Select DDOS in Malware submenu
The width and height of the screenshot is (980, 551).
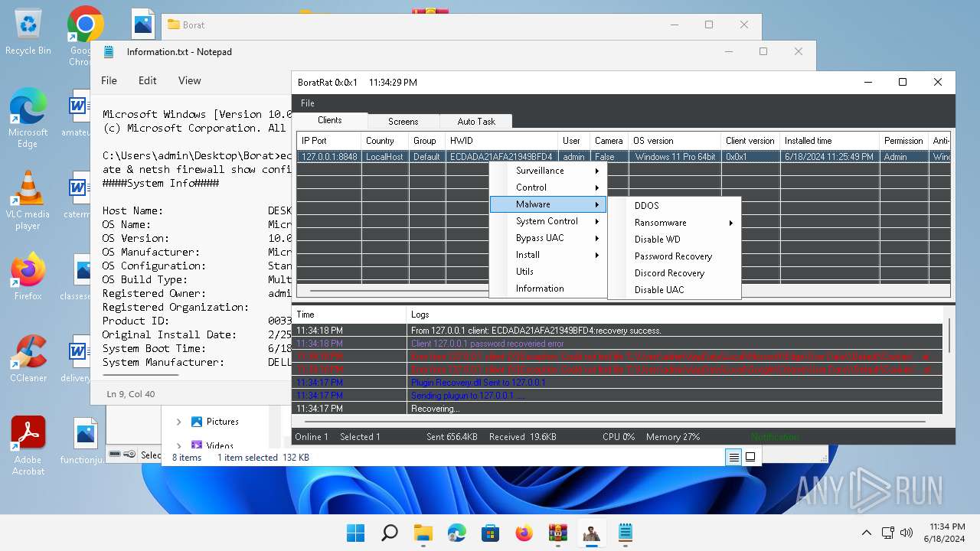point(675,206)
